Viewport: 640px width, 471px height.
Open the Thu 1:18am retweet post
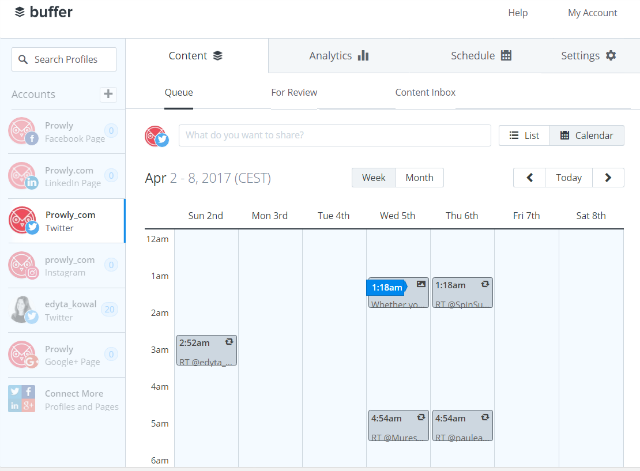tap(462, 293)
